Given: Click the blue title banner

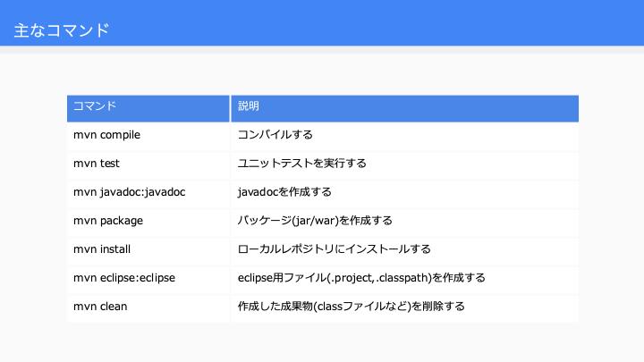Looking at the screenshot, I should point(322,23).
